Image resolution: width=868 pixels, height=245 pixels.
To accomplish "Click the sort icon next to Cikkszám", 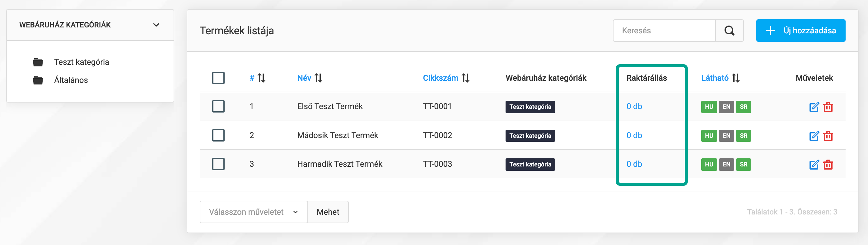I will point(466,78).
